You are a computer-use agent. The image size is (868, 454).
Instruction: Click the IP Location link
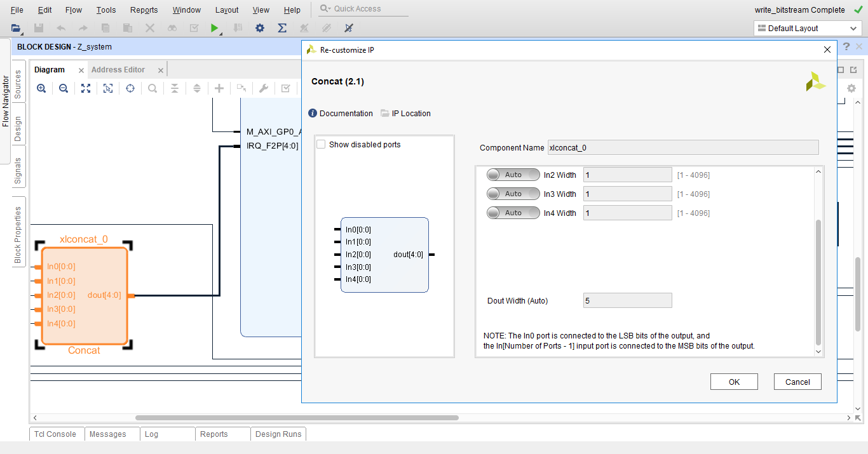[x=411, y=114]
